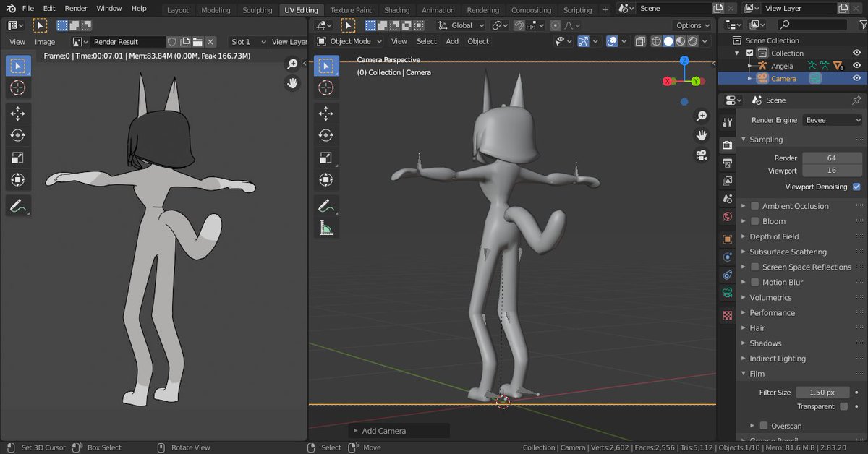This screenshot has height=454, width=868.
Task: Open the Global orientation dropdown
Action: (461, 25)
